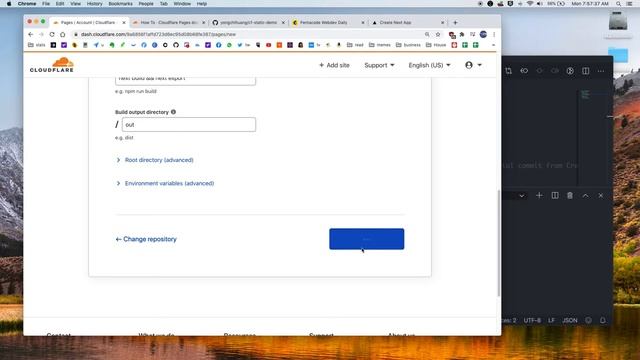The height and width of the screenshot is (360, 640).
Task: Click the Twitter bookmark icon
Action: 240,45
